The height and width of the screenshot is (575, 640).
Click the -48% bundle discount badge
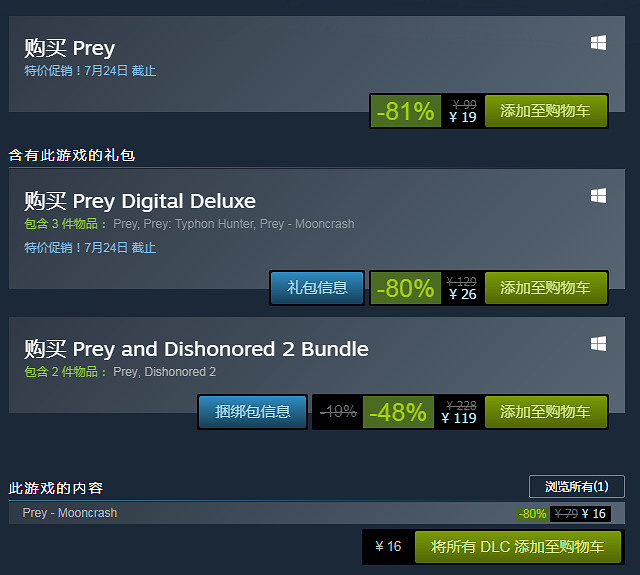tap(397, 411)
